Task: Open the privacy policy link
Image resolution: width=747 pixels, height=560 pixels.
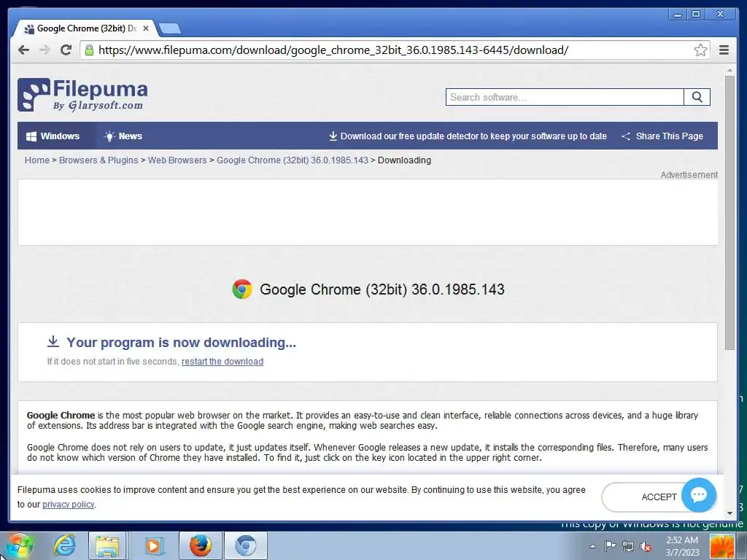Action: [68, 505]
